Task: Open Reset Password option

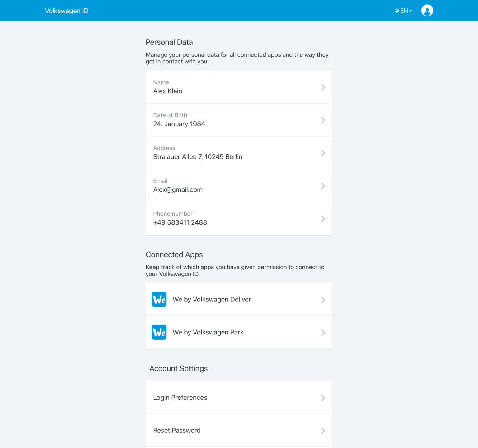Action: pos(239,431)
